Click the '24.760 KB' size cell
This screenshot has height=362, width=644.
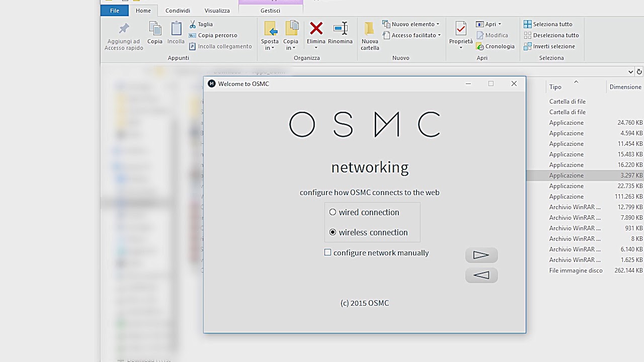(x=630, y=123)
